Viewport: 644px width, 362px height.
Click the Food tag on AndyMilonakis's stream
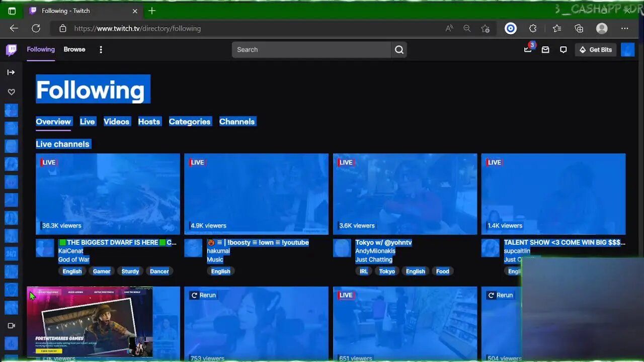click(x=443, y=271)
